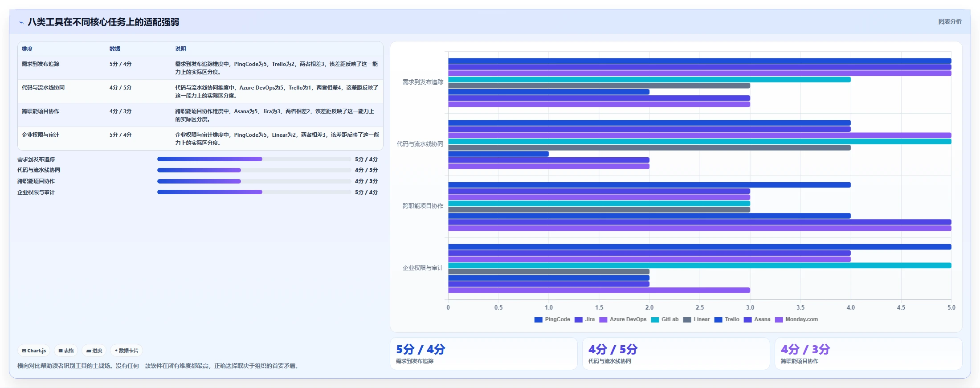Image resolution: width=980 pixels, height=388 pixels.
Task: Click the small icon before the panel title
Action: (21, 22)
